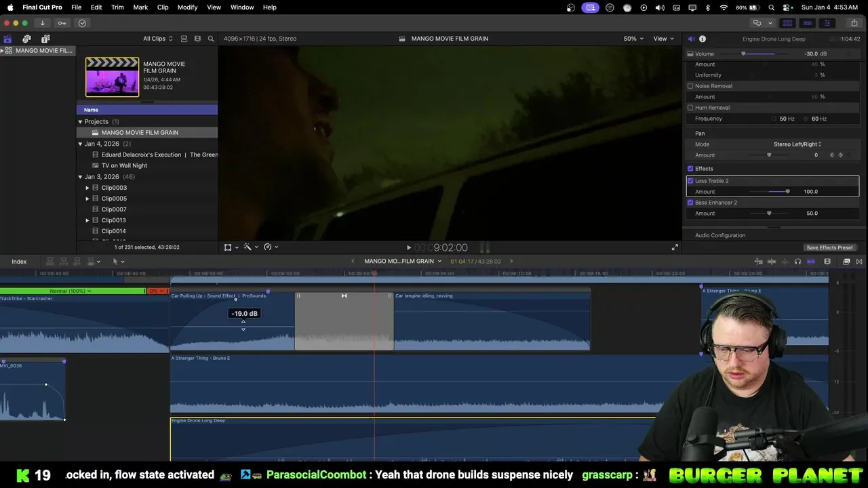
Task: Show the Transitions browser
Action: 859,262
